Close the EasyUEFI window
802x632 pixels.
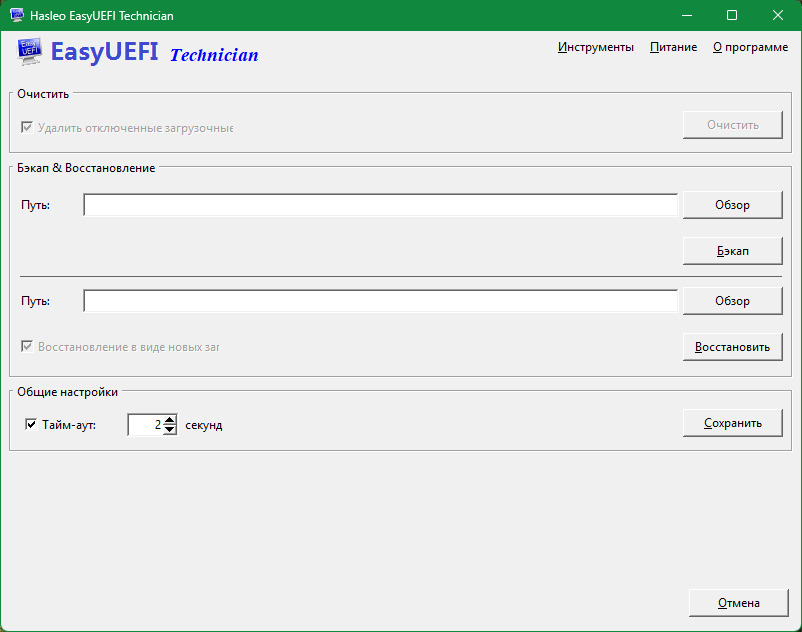click(x=778, y=15)
